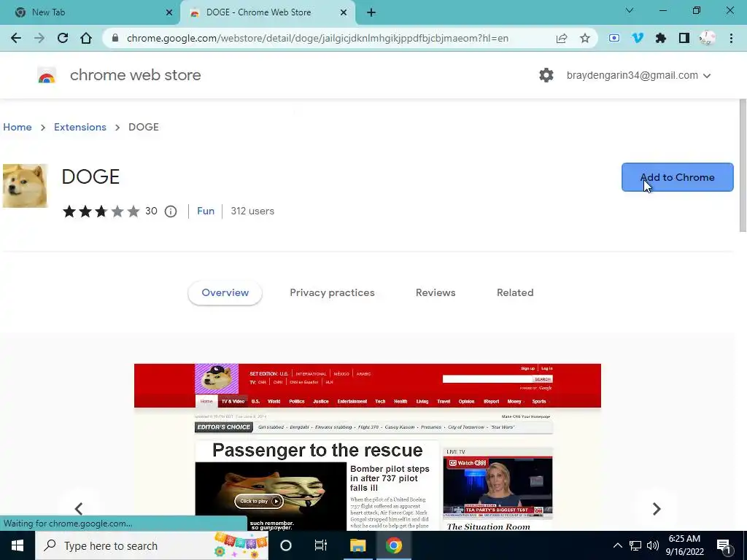The width and height of the screenshot is (747, 560).
Task: Click the '312 users' text
Action: (252, 211)
